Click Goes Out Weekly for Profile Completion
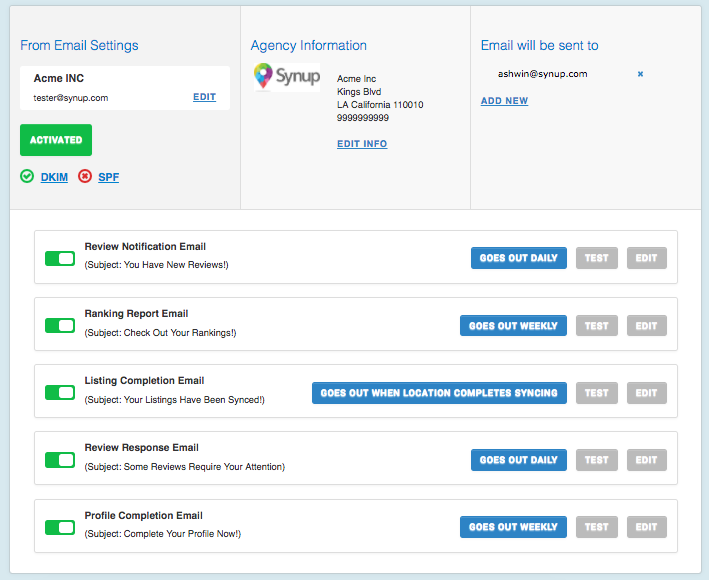The width and height of the screenshot is (709, 580). tap(513, 527)
